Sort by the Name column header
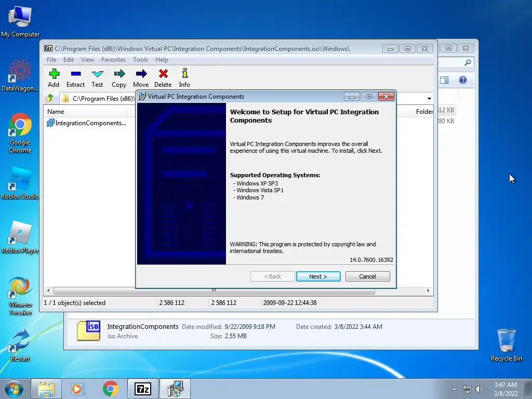The image size is (532, 399). [85, 112]
